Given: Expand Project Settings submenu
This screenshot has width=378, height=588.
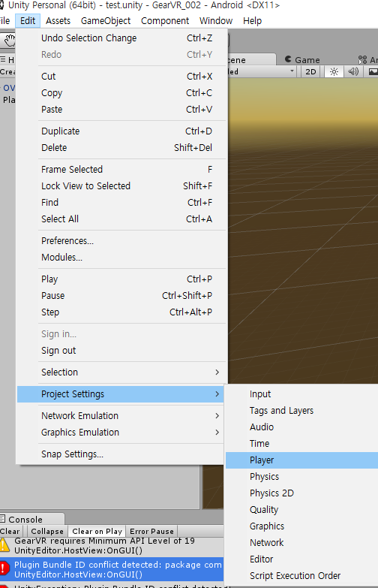Looking at the screenshot, I should click(x=121, y=394).
